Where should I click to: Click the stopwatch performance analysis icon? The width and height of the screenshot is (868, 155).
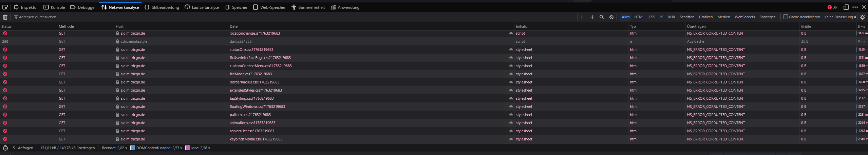pos(5,148)
